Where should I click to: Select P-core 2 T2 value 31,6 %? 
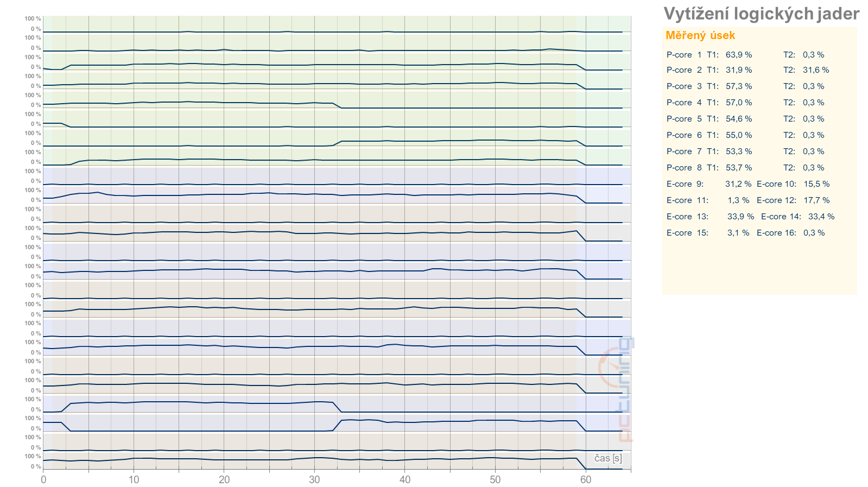click(x=816, y=70)
